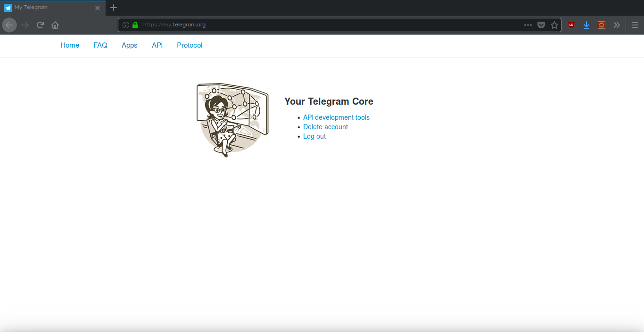The width and height of the screenshot is (644, 332).
Task: Open a new tab with plus button
Action: pos(113,8)
